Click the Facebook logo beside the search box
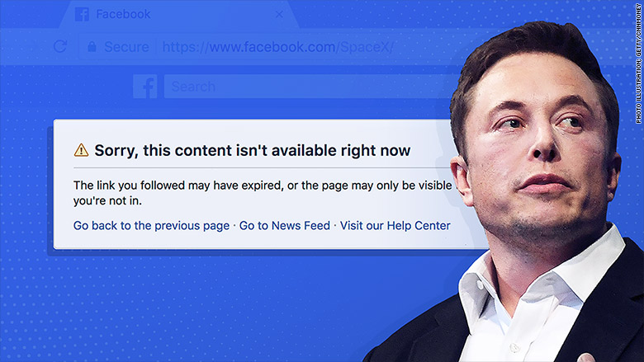Screen dimensions: 644x362 145,87
